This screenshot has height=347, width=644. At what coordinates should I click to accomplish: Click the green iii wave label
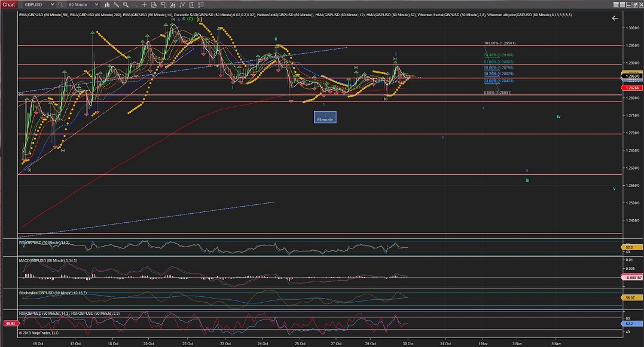tap(528, 180)
